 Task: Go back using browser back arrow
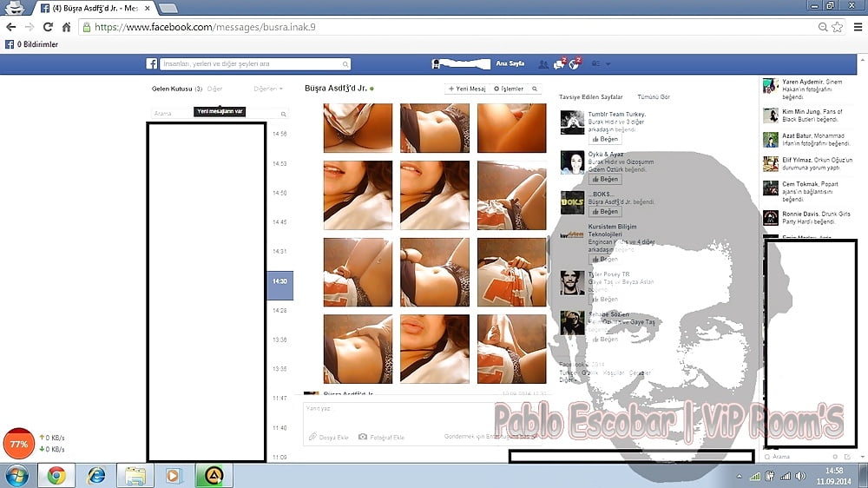pos(10,27)
